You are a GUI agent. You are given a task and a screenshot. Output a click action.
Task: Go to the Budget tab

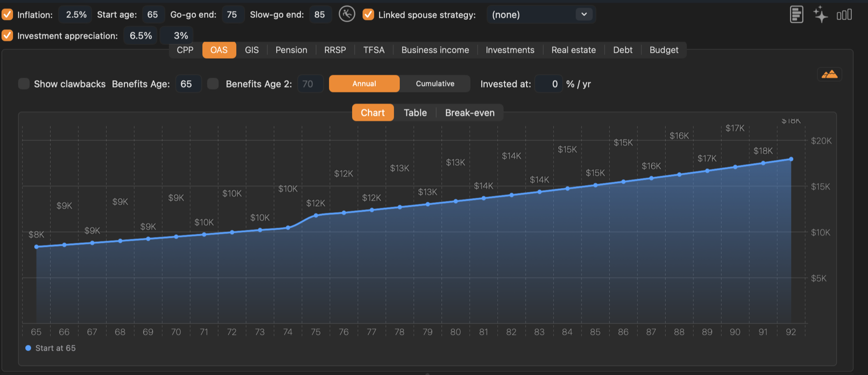click(664, 50)
